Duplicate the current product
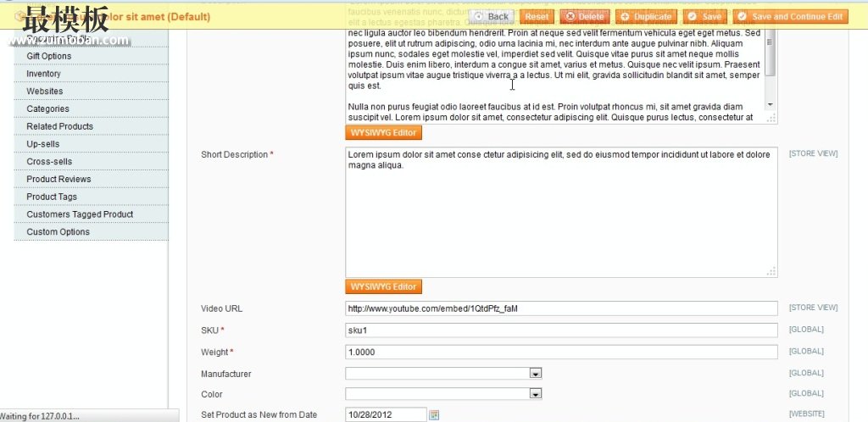Screen dimensions: 868x422 click(645, 16)
